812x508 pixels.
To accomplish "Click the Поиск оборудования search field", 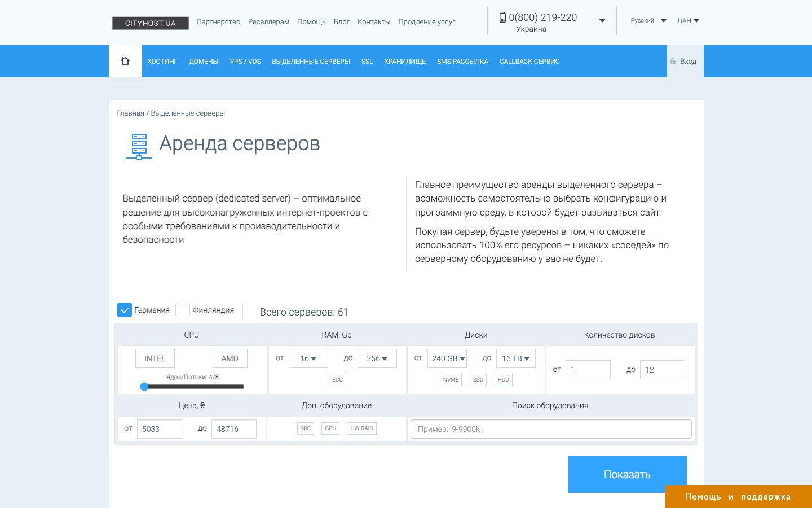I will tap(551, 429).
